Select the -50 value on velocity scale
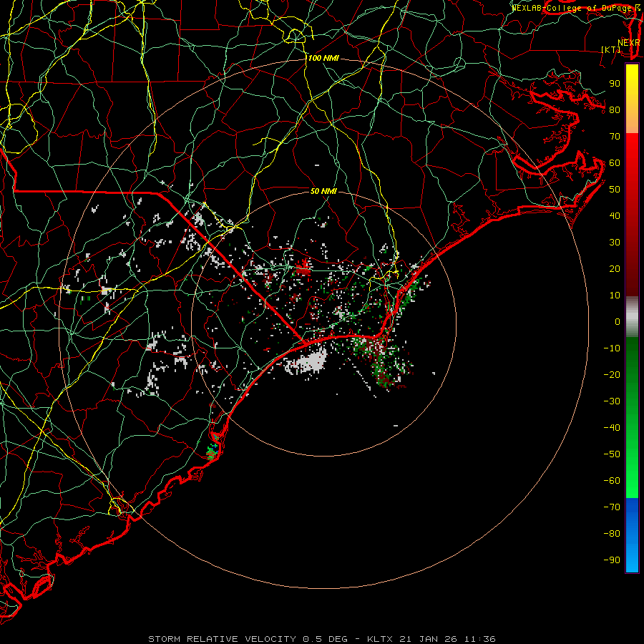This screenshot has width=644, height=644. coord(612,454)
